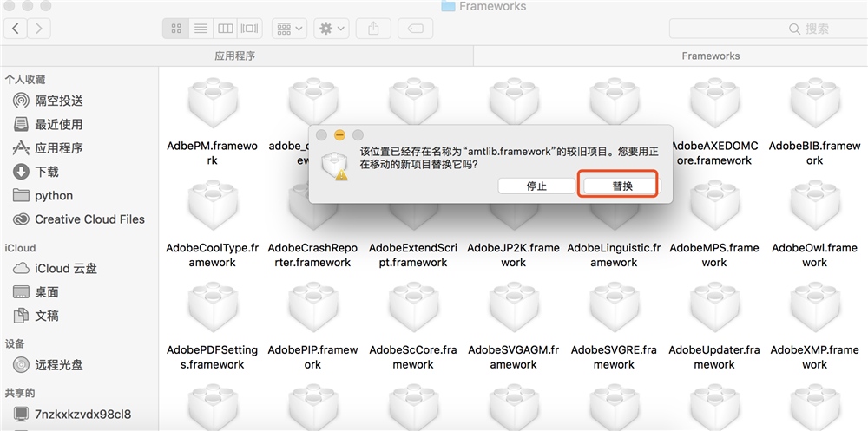Select the AdobeOwl.framework icon

click(x=814, y=206)
